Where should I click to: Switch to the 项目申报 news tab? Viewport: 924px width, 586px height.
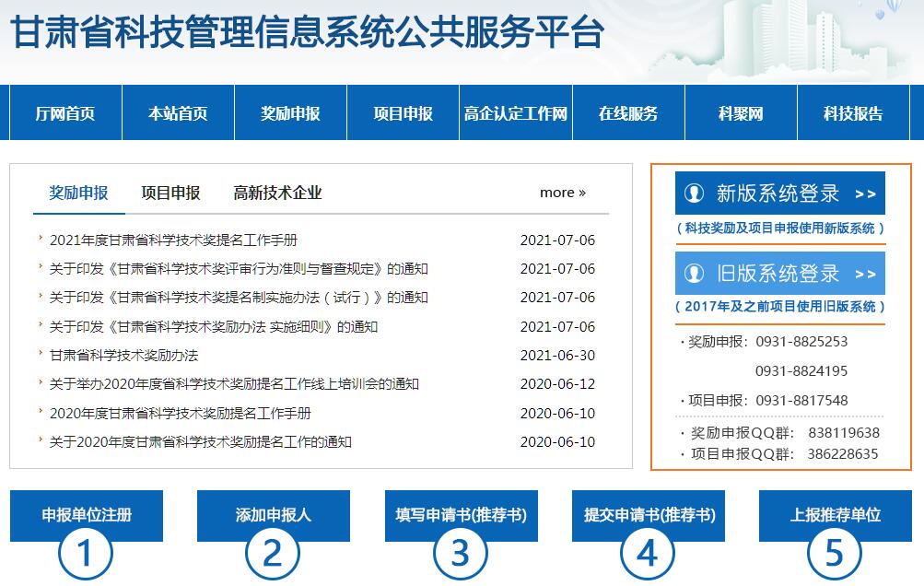point(170,193)
